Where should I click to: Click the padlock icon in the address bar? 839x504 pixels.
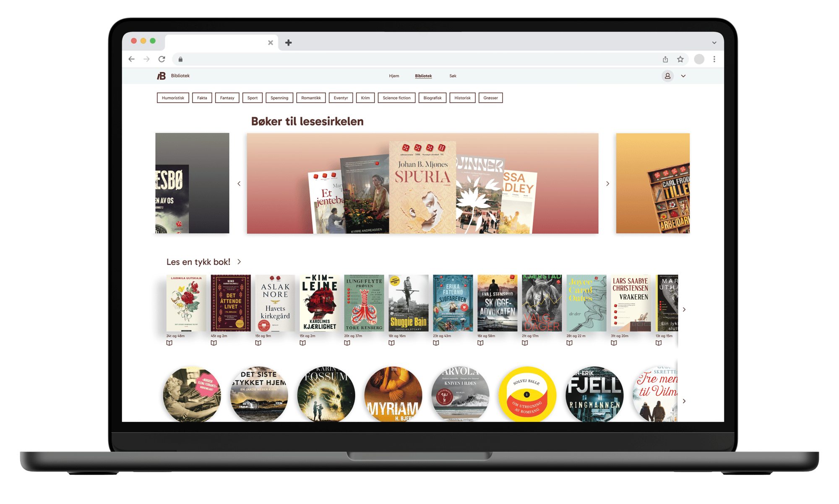pyautogui.click(x=181, y=59)
